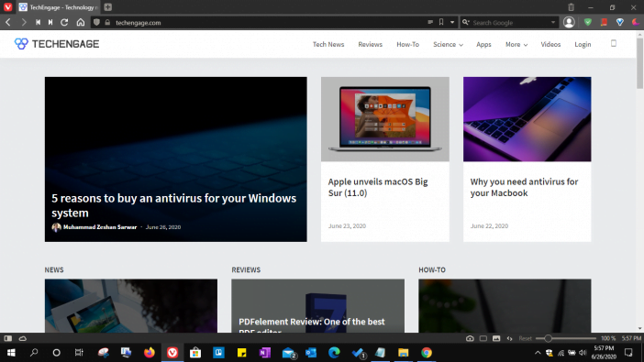View site security lock info
This screenshot has width=644, height=362.
click(107, 23)
